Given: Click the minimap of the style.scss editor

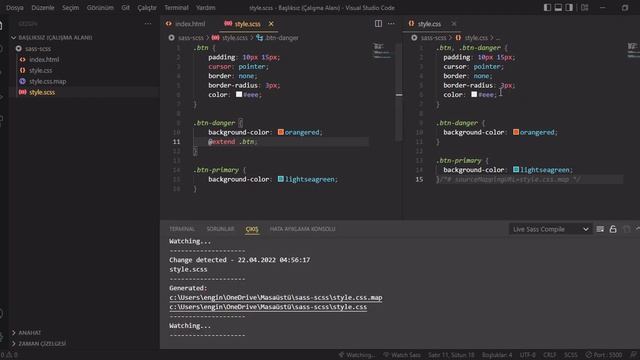Looking at the screenshot, I should 382,51.
